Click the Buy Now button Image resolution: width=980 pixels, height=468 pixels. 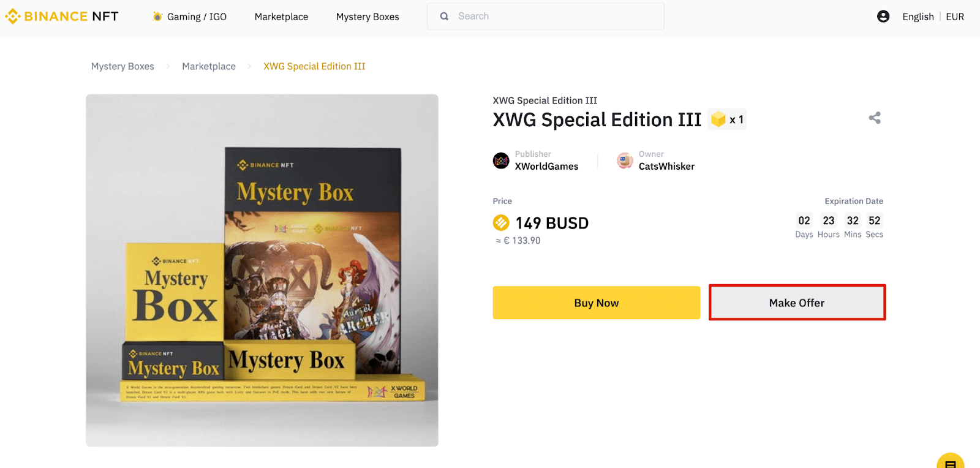(x=597, y=303)
